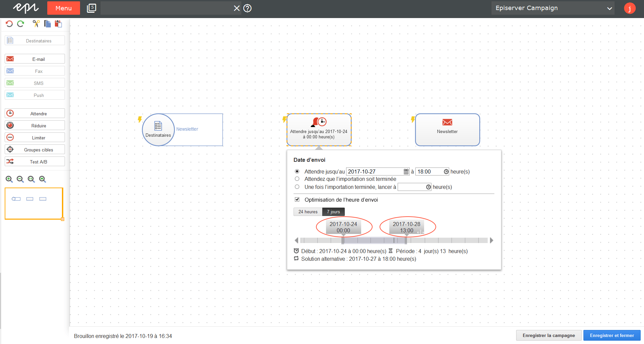The image size is (644, 344).
Task: Add a Push element from the palette
Action: 35,95
